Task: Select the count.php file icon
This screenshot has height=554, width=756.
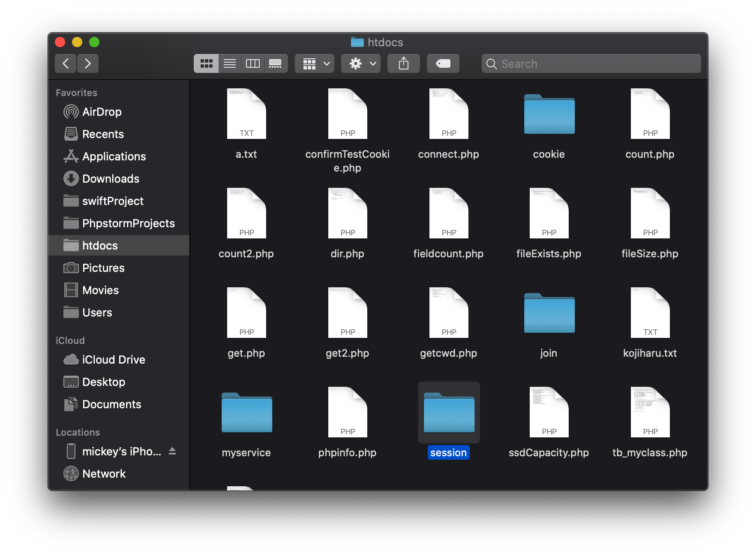Action: tap(650, 114)
